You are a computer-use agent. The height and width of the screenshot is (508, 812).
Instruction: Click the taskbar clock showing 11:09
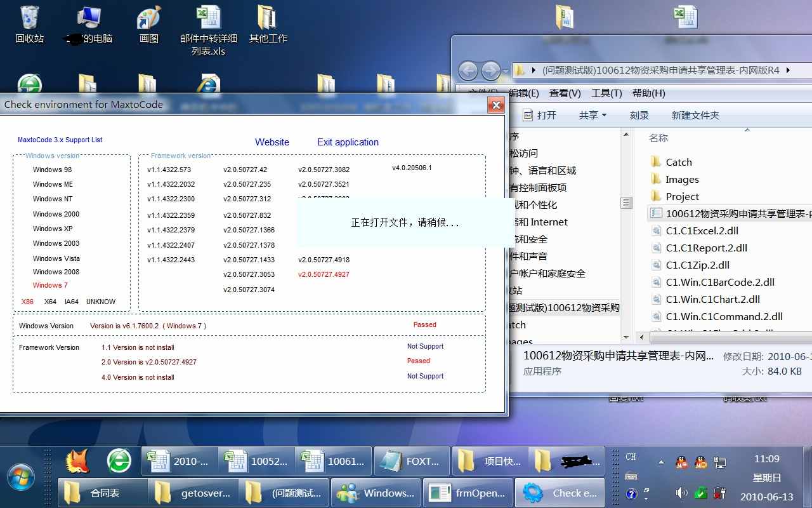[766, 459]
